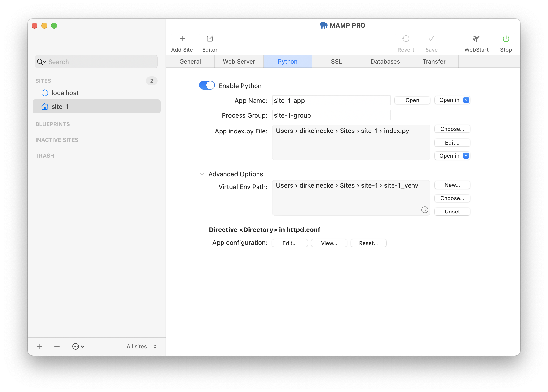Click the site-1 house icon
Image resolution: width=548 pixels, height=392 pixels.
coord(45,107)
